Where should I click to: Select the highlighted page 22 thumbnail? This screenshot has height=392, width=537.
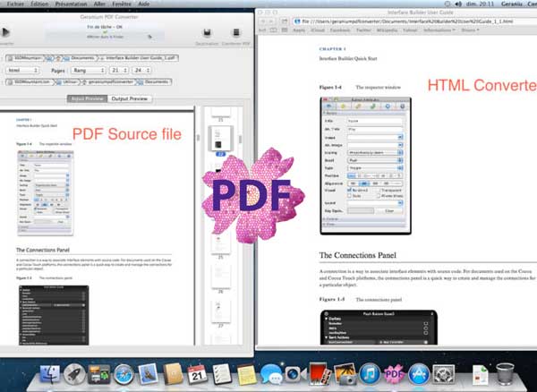220,139
